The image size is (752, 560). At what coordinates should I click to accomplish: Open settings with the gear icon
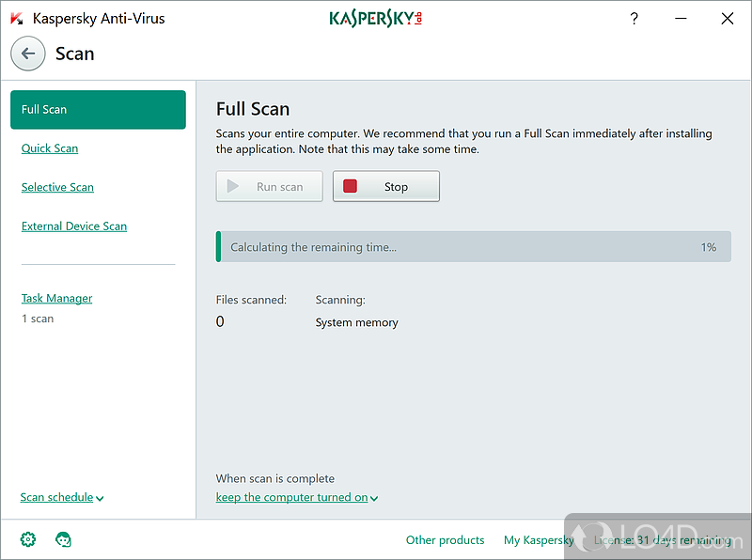[28, 539]
